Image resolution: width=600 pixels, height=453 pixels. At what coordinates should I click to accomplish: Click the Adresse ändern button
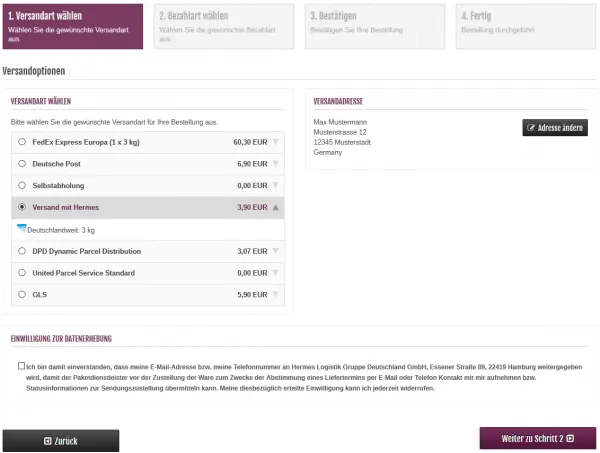555,129
